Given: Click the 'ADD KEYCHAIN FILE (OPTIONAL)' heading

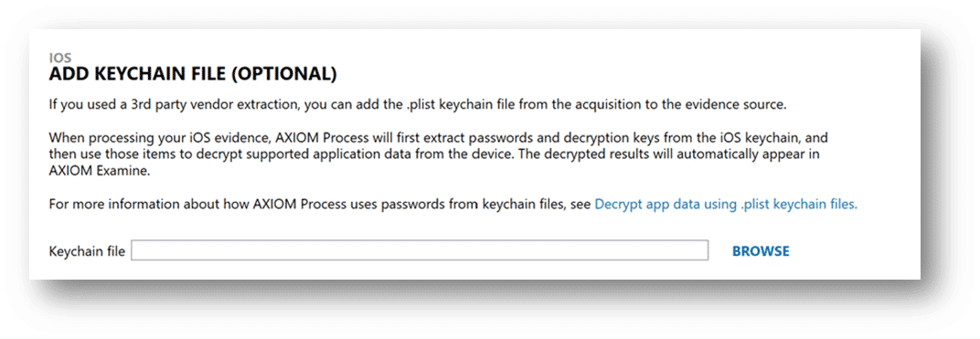Looking at the screenshot, I should [193, 74].
